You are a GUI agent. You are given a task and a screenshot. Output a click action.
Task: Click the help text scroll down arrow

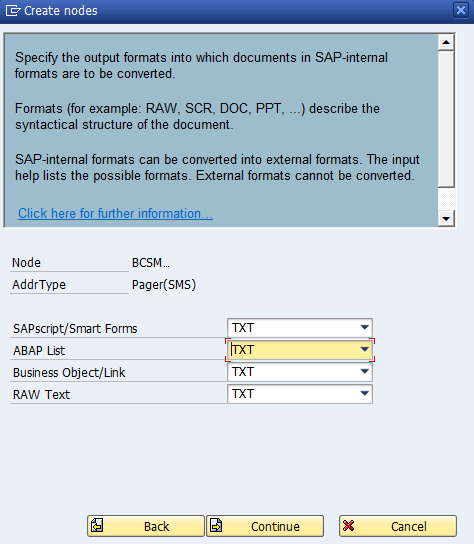446,218
